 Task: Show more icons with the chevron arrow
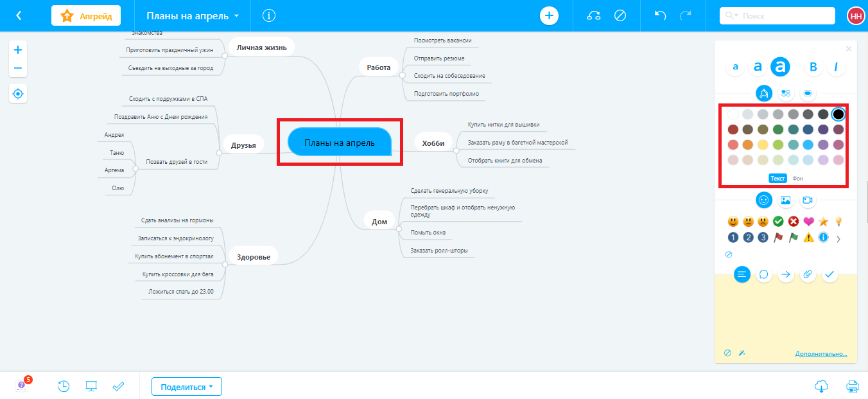[838, 239]
